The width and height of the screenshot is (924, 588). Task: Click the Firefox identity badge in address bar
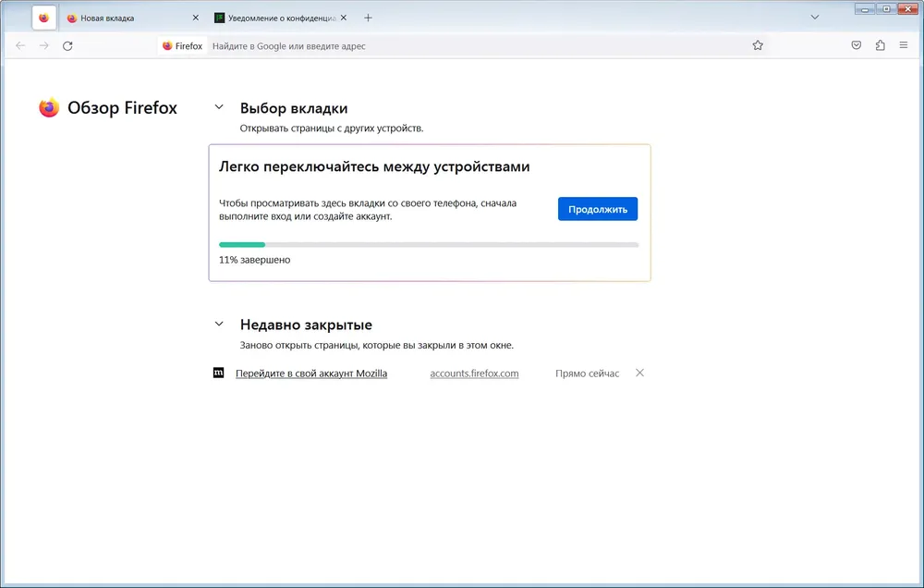[x=183, y=46]
